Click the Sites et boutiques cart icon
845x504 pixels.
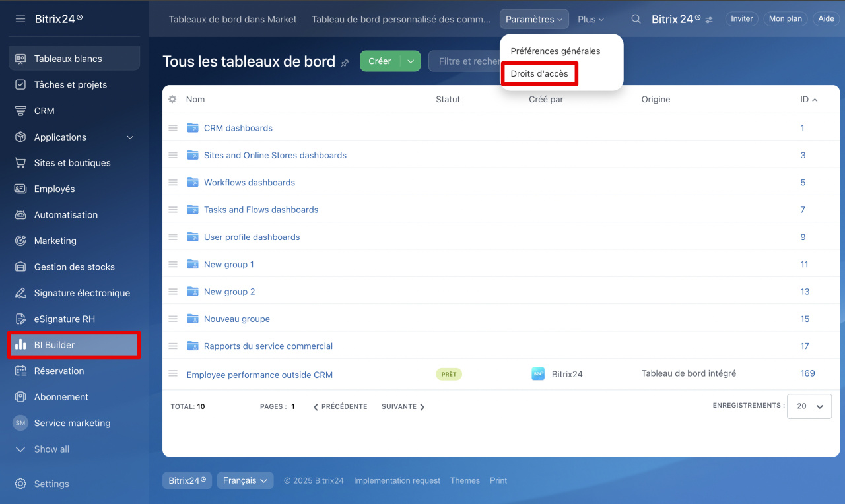click(20, 163)
